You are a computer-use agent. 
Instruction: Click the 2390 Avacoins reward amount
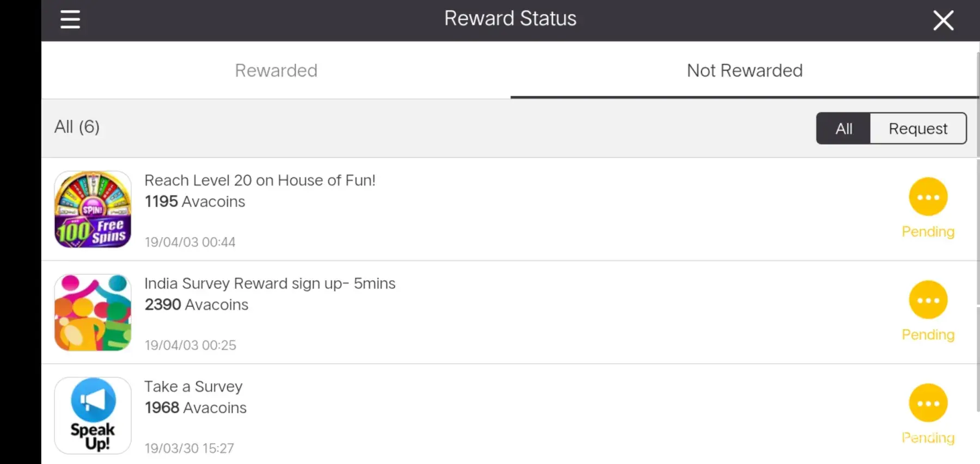pos(197,305)
